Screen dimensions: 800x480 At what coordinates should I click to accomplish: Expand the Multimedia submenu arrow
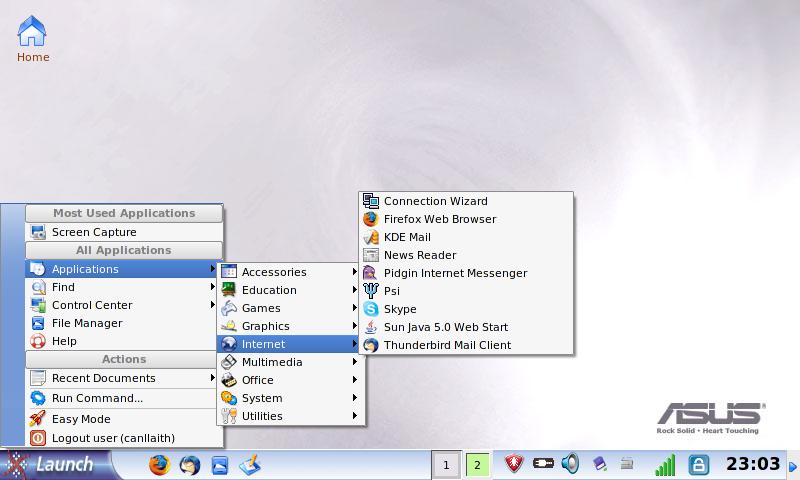355,362
